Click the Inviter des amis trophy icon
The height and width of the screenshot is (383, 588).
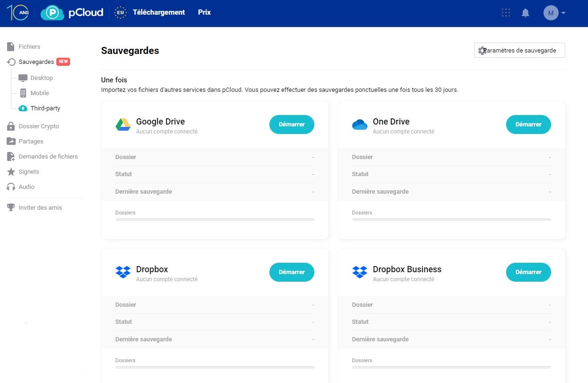pyautogui.click(x=11, y=207)
